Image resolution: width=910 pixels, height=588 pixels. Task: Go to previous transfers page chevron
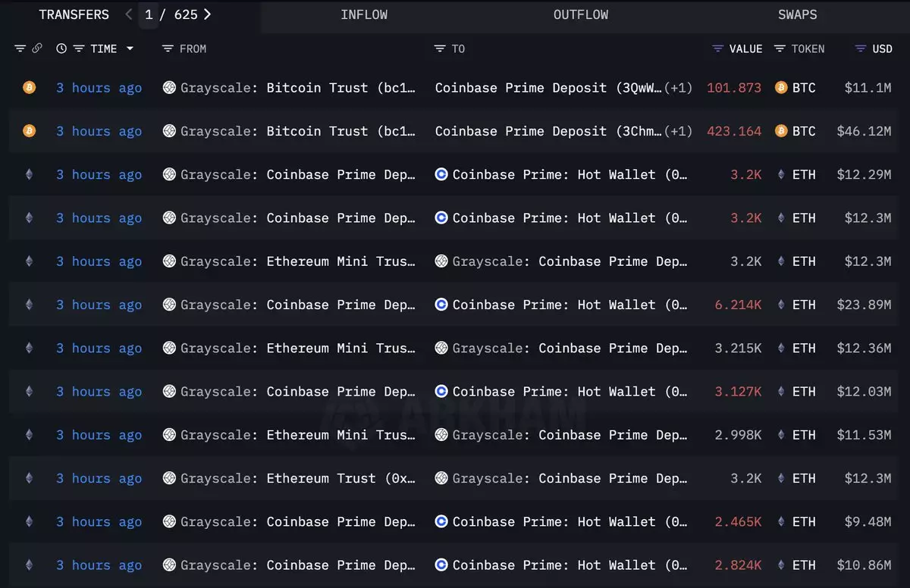[x=128, y=14]
